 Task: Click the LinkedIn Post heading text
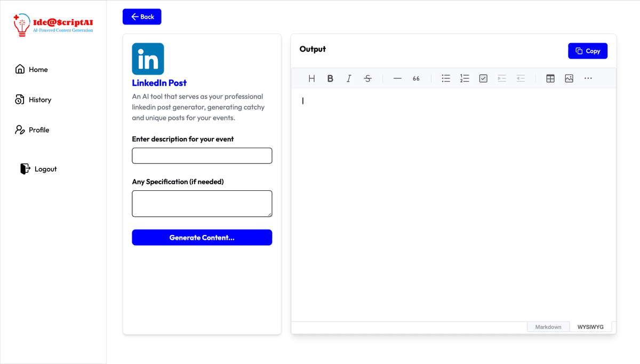(159, 83)
